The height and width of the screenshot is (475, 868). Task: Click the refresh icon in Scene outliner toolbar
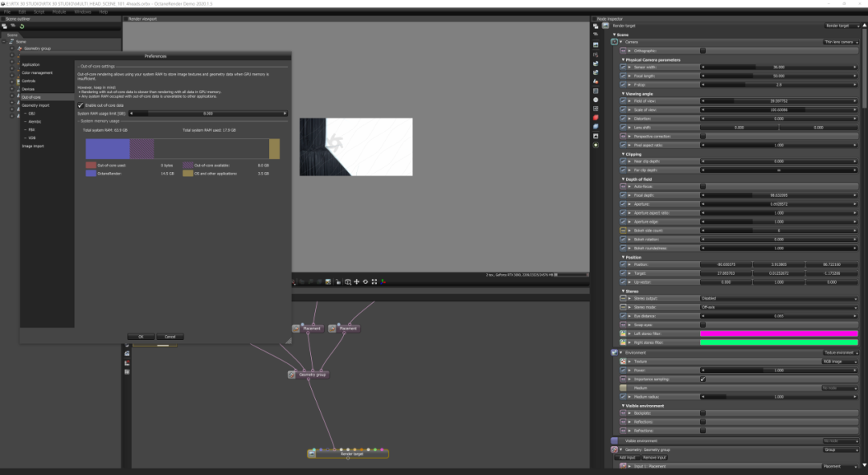tap(22, 26)
